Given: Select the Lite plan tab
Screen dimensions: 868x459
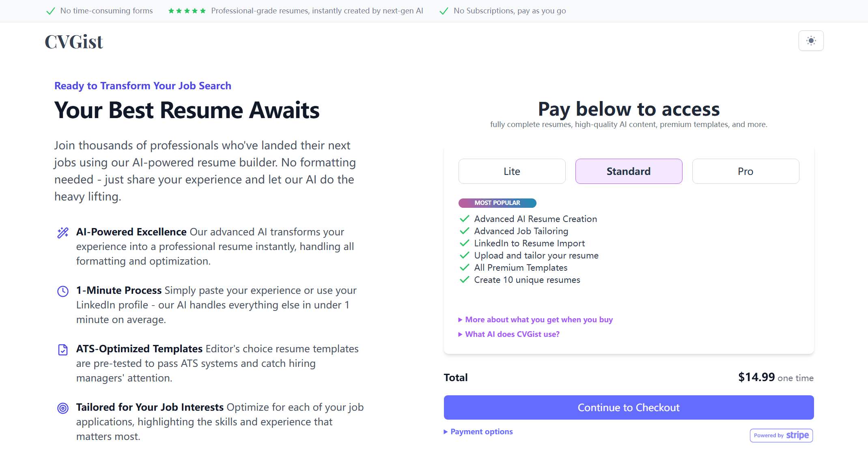Looking at the screenshot, I should point(512,171).
